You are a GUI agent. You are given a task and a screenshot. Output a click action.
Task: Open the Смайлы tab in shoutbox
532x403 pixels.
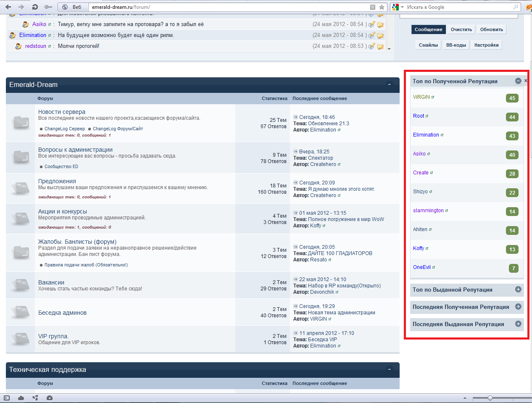pyautogui.click(x=428, y=45)
